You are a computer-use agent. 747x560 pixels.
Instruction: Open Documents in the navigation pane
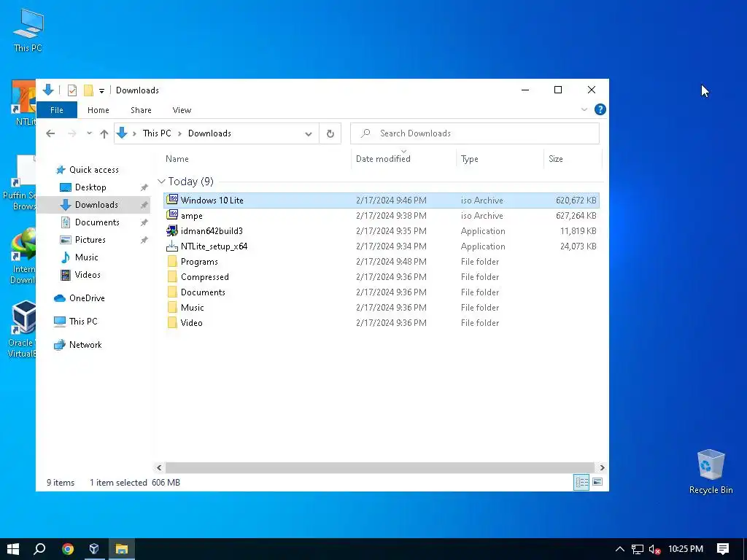coord(97,222)
